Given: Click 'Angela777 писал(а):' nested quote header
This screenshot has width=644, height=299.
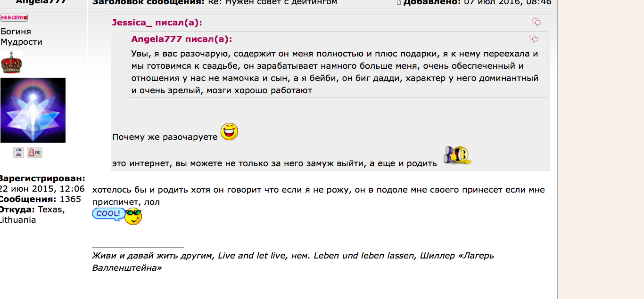Looking at the screenshot, I should [x=182, y=39].
